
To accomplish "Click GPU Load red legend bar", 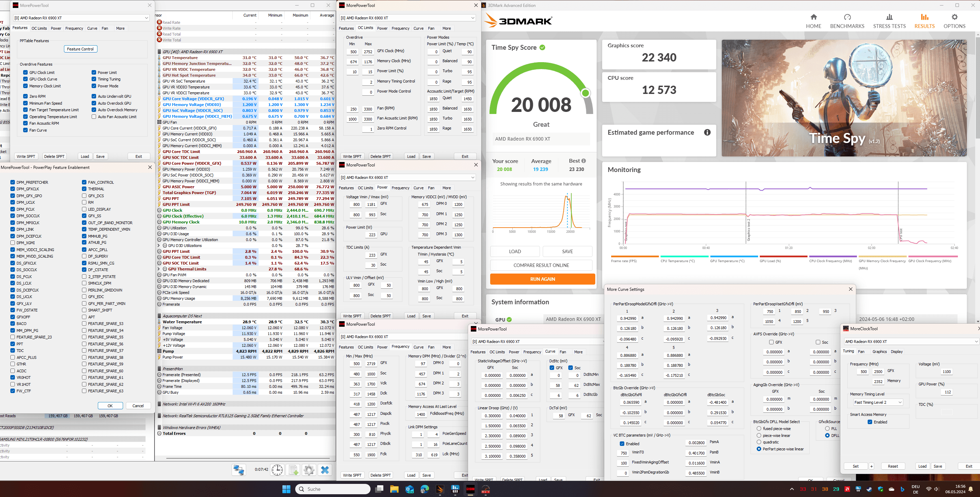I will coord(783,257).
